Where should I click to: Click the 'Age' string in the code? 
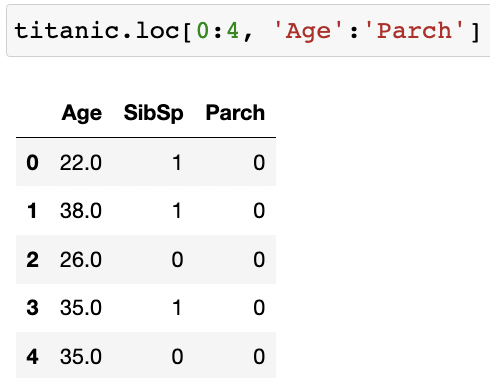click(x=308, y=31)
